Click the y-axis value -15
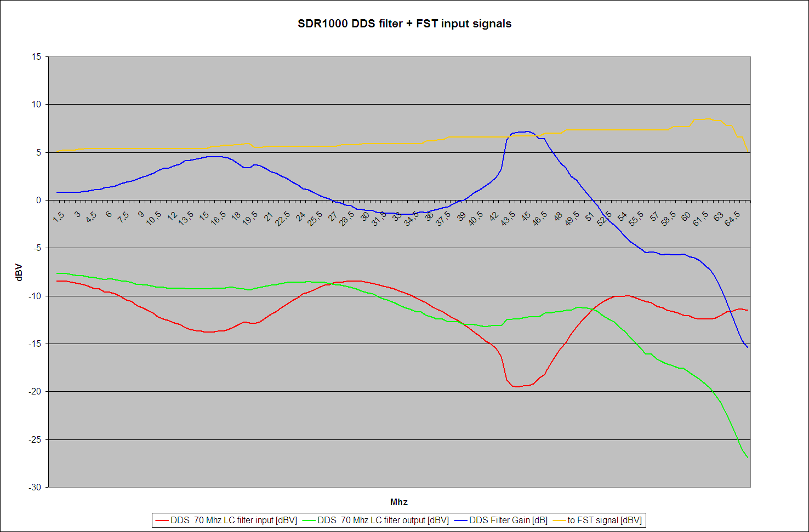This screenshot has height=532, width=809. click(35, 344)
